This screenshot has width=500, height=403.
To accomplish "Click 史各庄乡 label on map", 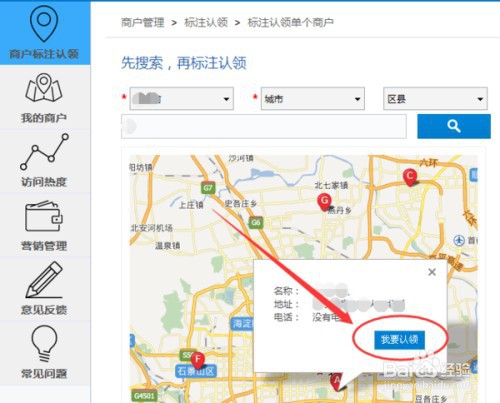I will coord(240,203).
